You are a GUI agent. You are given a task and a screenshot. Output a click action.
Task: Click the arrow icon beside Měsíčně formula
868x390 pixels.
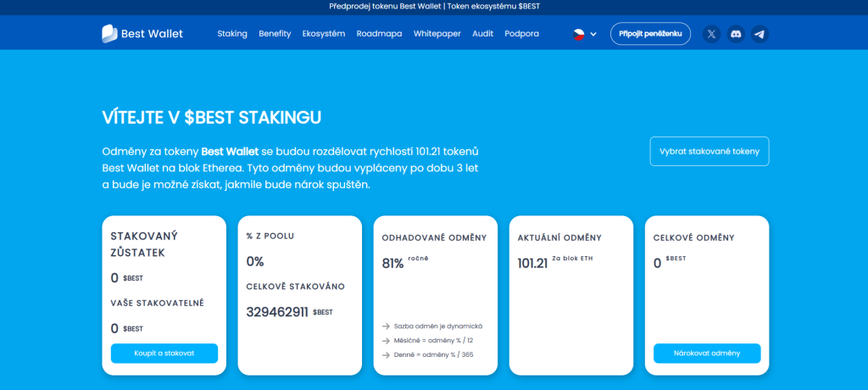386,341
